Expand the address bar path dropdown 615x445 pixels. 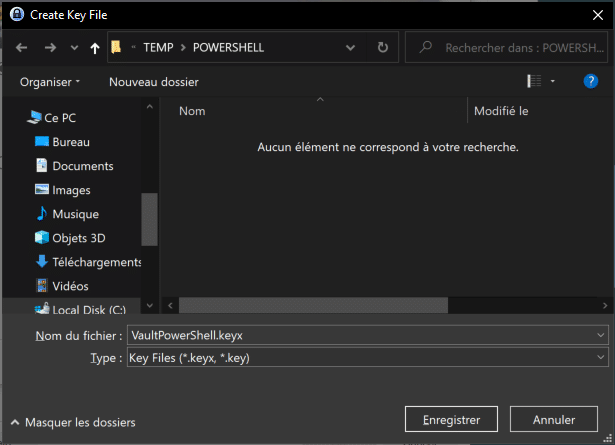350,47
